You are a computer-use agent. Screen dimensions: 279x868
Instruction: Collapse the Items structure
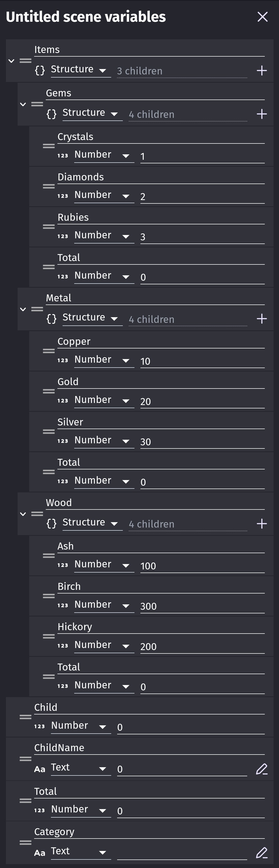(11, 61)
